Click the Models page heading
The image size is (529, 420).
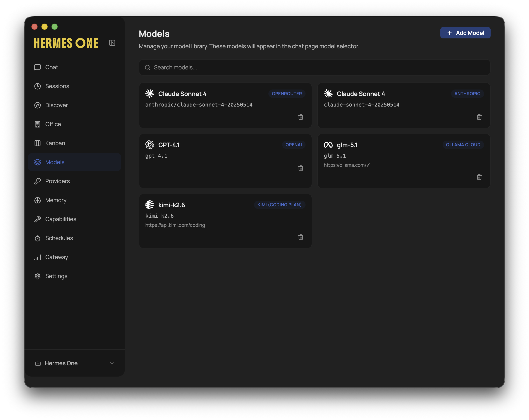pyautogui.click(x=154, y=34)
